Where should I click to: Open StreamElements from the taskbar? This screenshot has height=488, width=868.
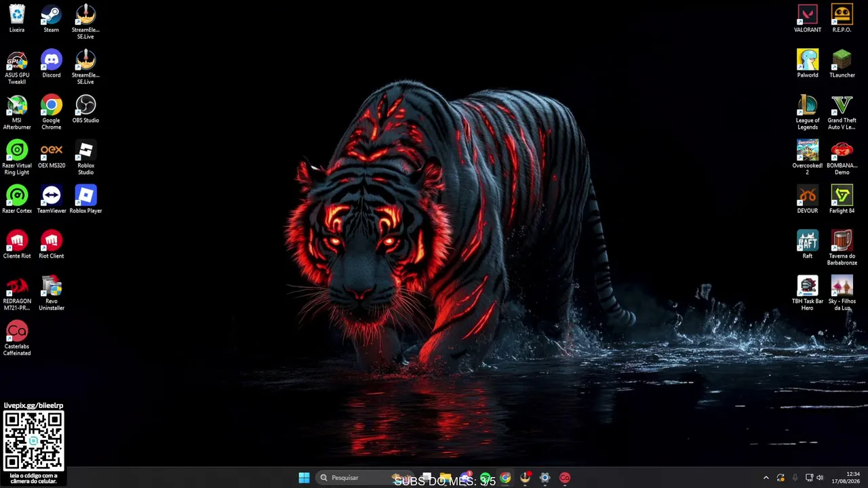coord(525,478)
